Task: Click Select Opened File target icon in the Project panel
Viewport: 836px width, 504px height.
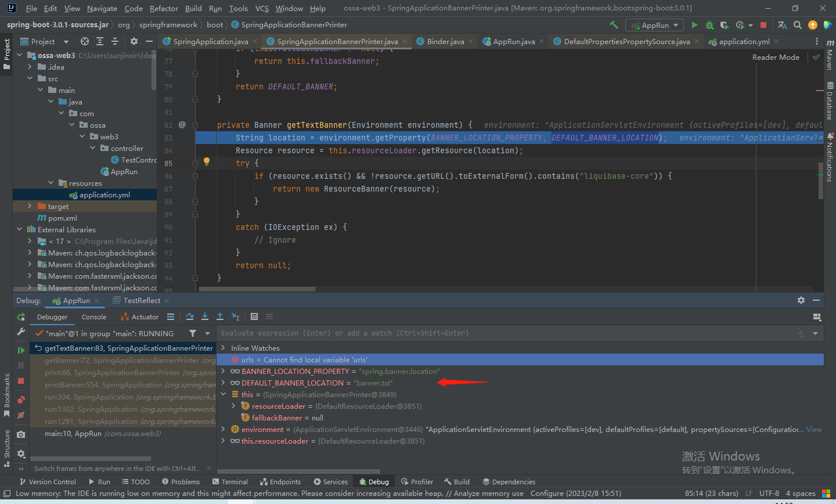Action: (x=85, y=41)
